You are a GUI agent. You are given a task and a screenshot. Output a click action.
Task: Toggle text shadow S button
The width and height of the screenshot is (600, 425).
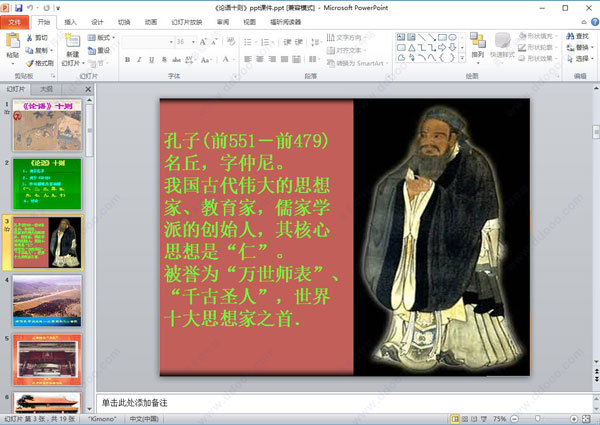pyautogui.click(x=164, y=60)
